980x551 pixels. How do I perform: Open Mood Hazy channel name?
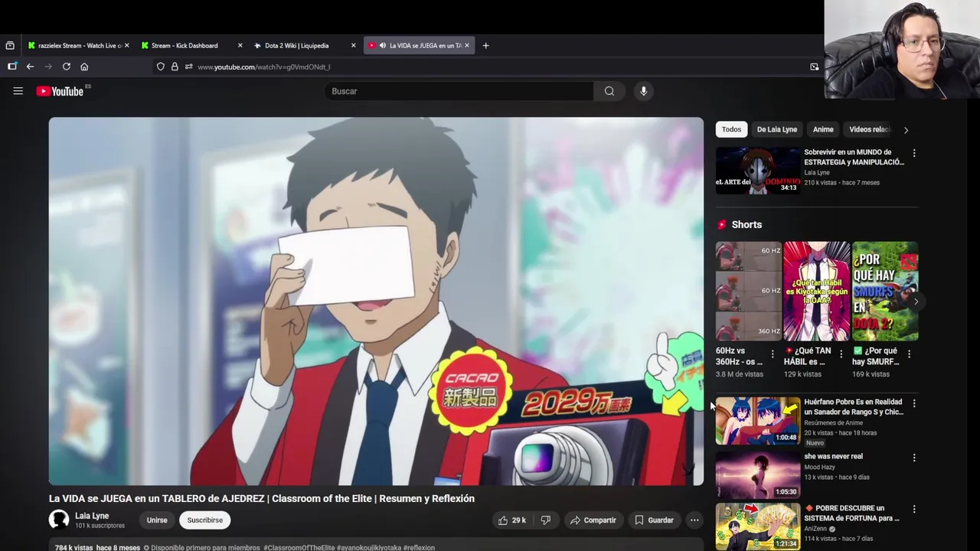pos(819,467)
